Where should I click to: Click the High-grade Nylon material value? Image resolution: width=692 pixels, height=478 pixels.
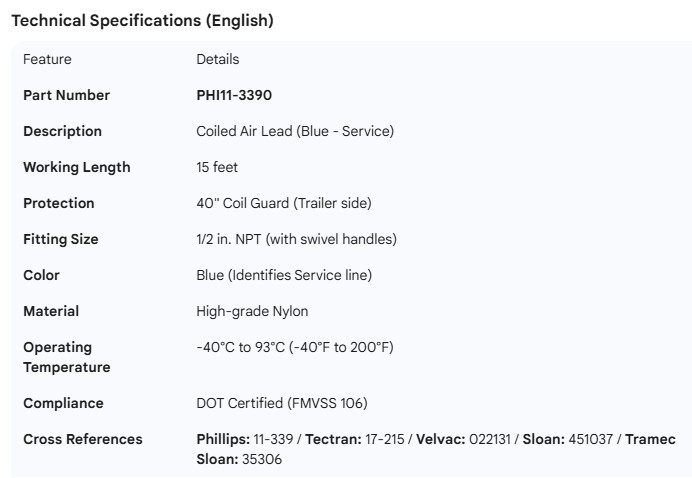252,311
